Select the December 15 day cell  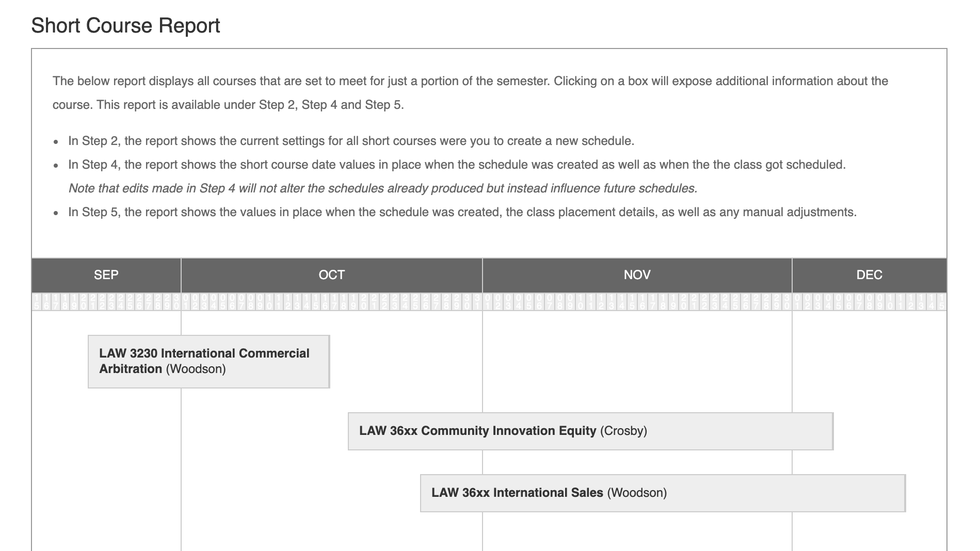tap(942, 302)
